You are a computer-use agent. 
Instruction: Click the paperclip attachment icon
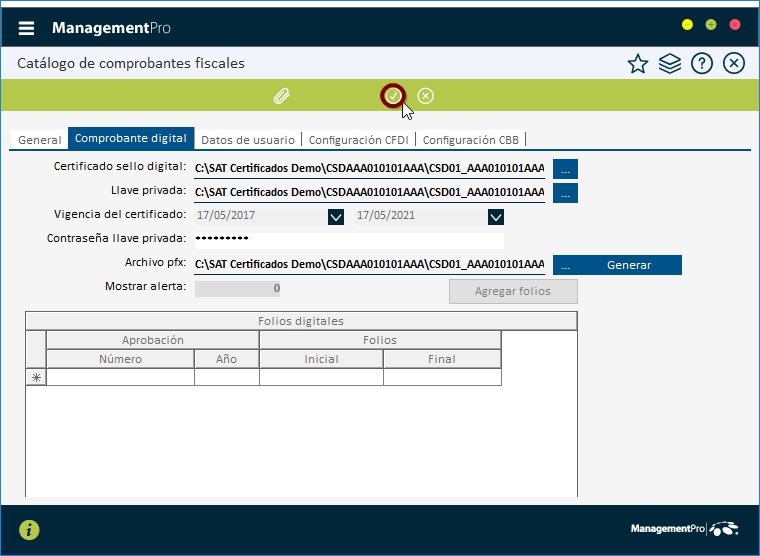point(282,96)
